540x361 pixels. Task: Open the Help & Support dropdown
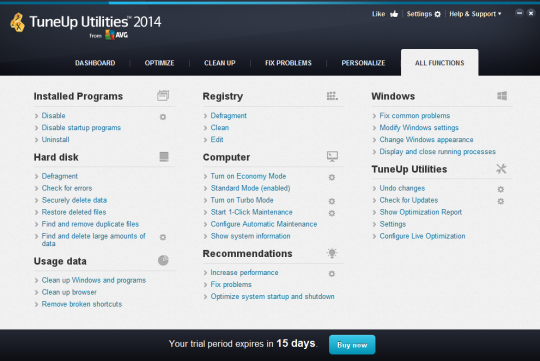(x=475, y=14)
